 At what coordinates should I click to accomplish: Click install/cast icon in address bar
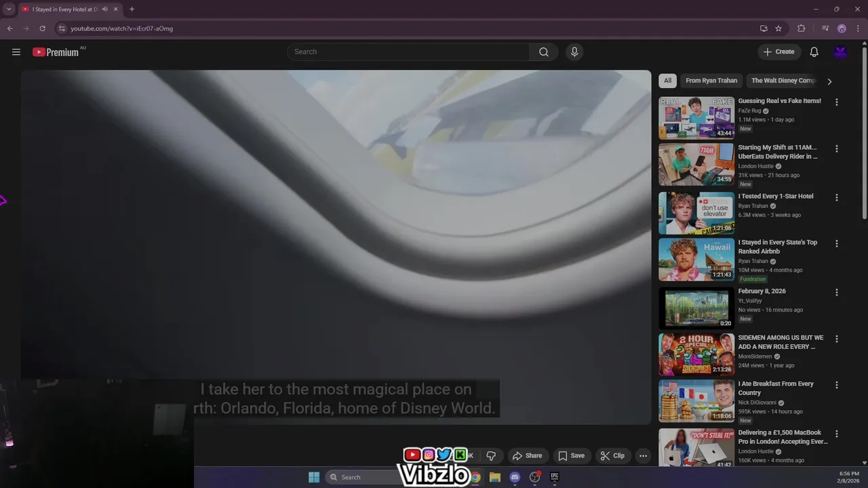(x=764, y=28)
